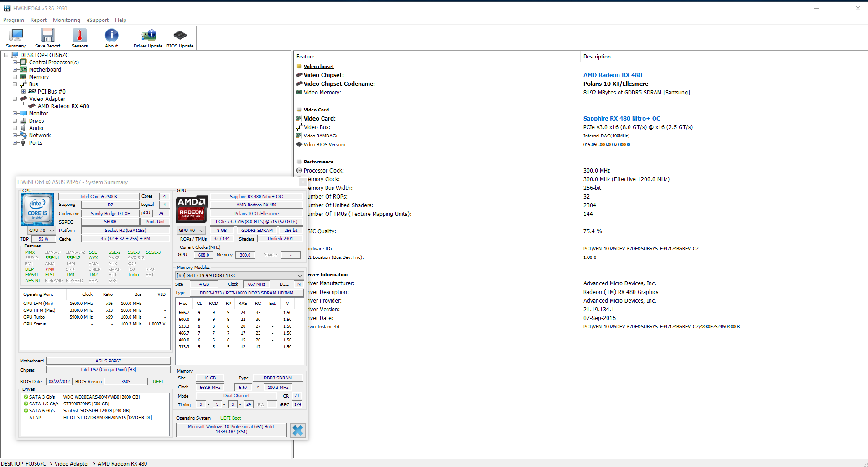This screenshot has width=868, height=467.
Task: Click the driver date '07-Sep-2016'
Action: tap(599, 318)
